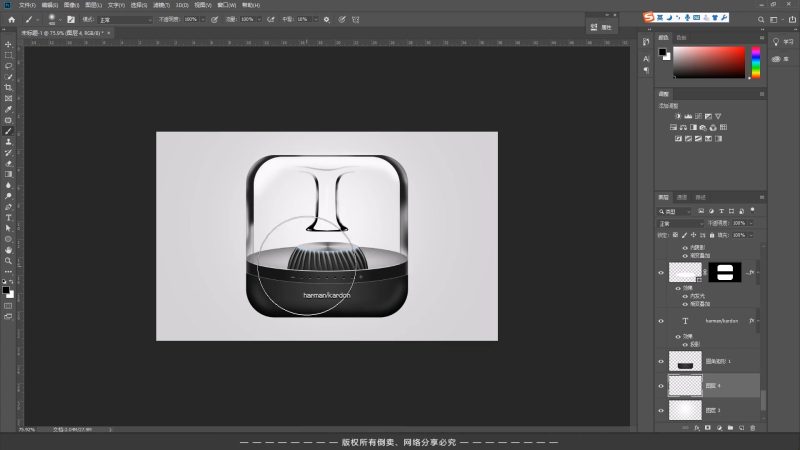Select the Crop tool
This screenshot has height=450, width=800.
(x=9, y=88)
